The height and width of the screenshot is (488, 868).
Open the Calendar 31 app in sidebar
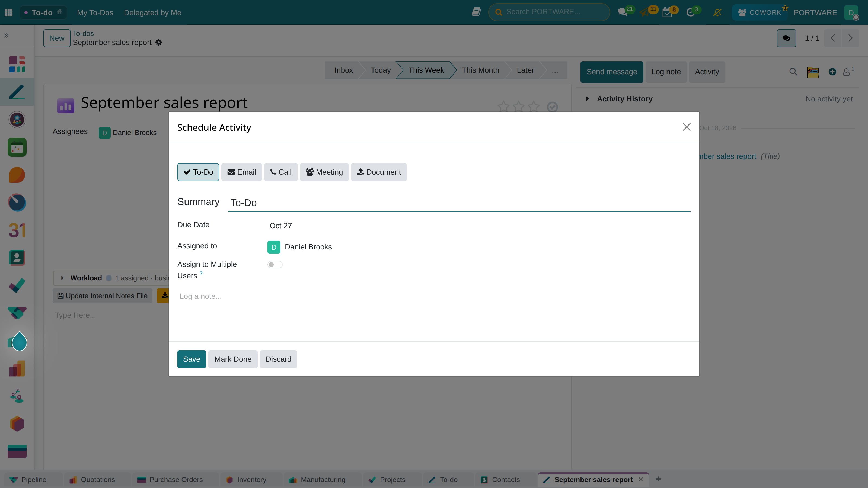point(17,230)
